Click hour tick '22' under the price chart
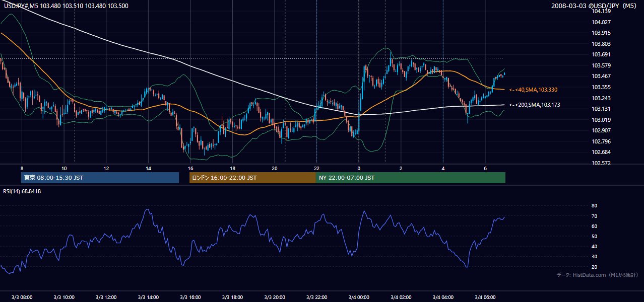This screenshot has width=644, height=302. 316,168
